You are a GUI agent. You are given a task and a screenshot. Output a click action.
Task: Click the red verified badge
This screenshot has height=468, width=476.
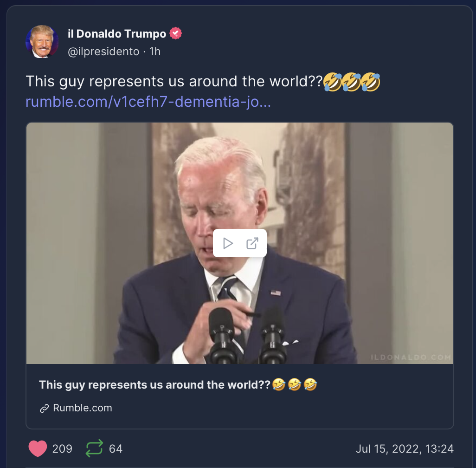(x=175, y=33)
